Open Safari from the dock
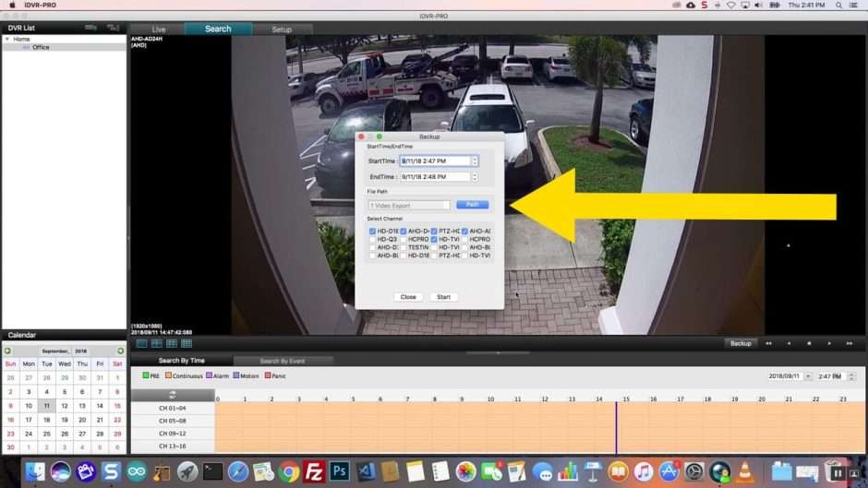The height and width of the screenshot is (488, 868). tap(238, 472)
